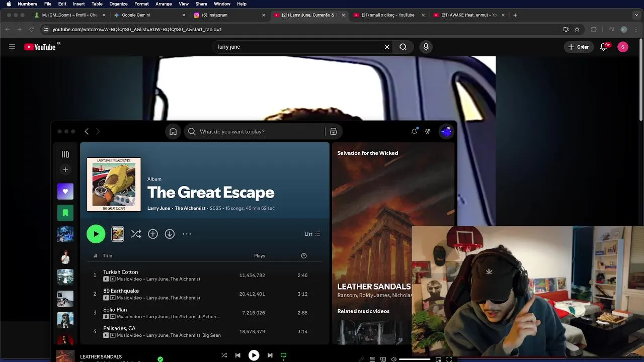Open Your Library icon in Spotify sidebar

pyautogui.click(x=65, y=154)
